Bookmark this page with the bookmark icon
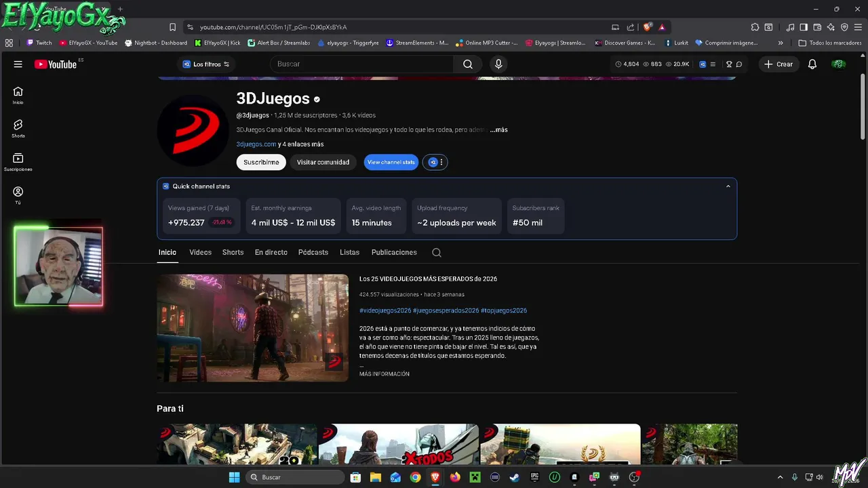 172,27
